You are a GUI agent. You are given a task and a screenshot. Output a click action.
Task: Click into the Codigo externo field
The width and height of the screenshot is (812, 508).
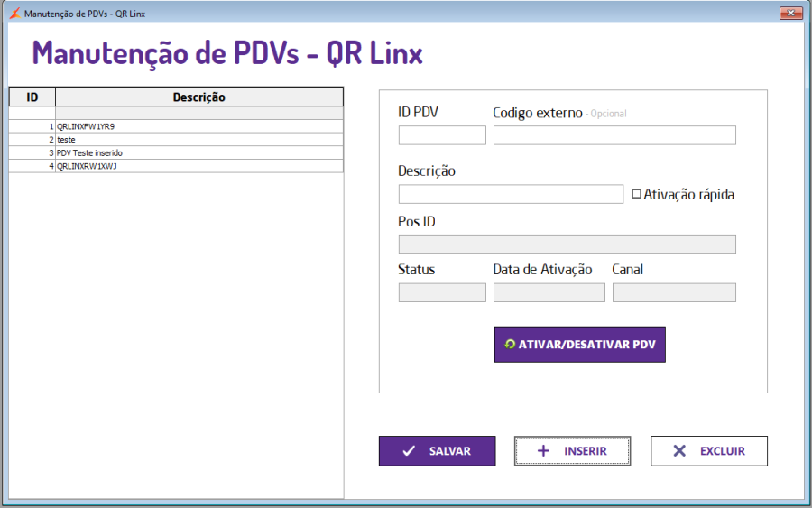click(x=614, y=135)
